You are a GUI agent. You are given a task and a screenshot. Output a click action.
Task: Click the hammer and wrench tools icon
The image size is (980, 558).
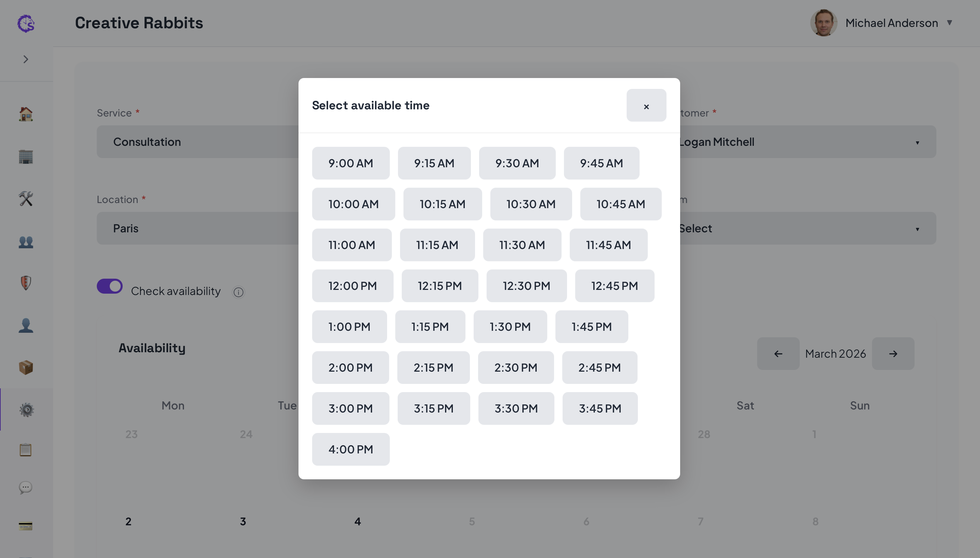(26, 199)
